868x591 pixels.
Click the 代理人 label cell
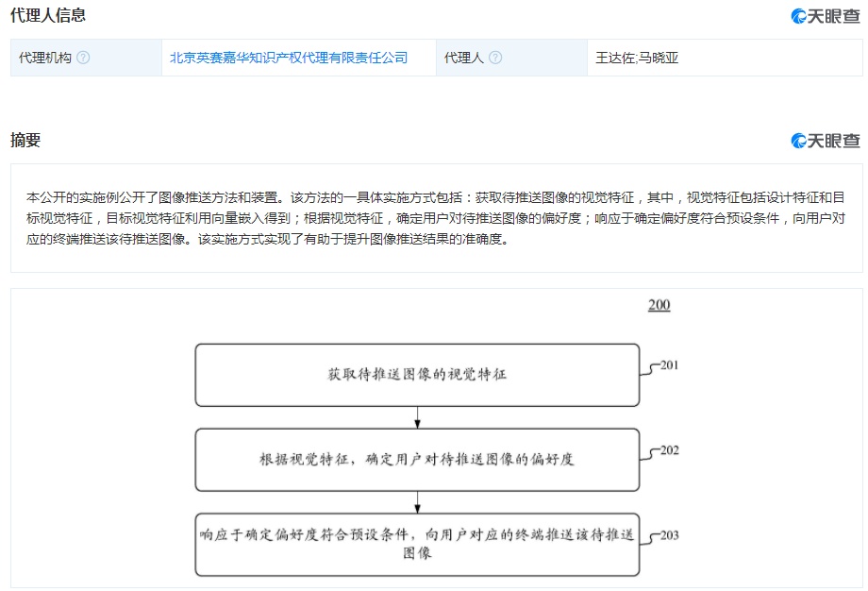pos(511,58)
